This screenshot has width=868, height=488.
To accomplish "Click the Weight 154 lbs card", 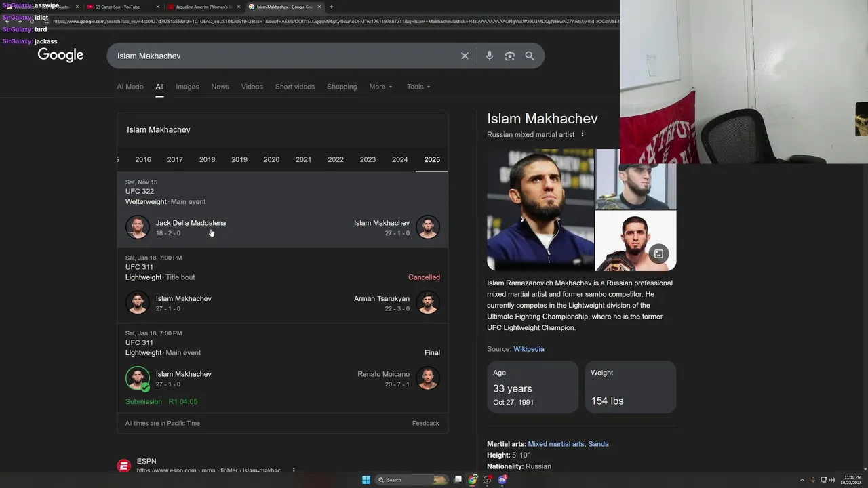I will [631, 387].
